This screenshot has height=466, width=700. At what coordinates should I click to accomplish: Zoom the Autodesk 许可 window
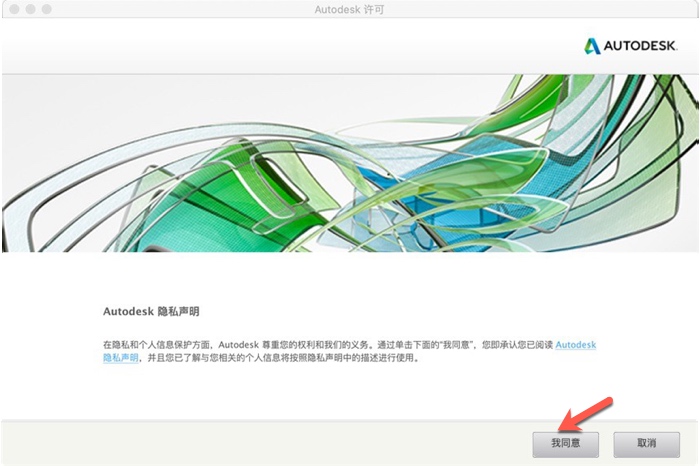pyautogui.click(x=46, y=9)
